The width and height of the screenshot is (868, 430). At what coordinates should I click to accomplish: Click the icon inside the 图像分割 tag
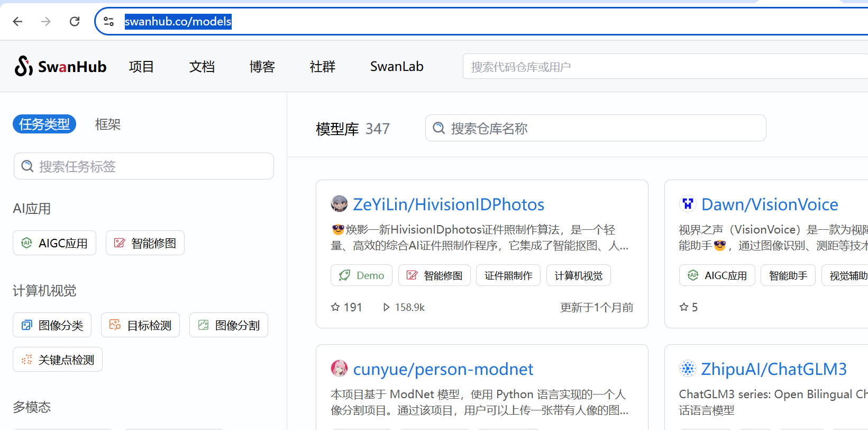(x=203, y=325)
